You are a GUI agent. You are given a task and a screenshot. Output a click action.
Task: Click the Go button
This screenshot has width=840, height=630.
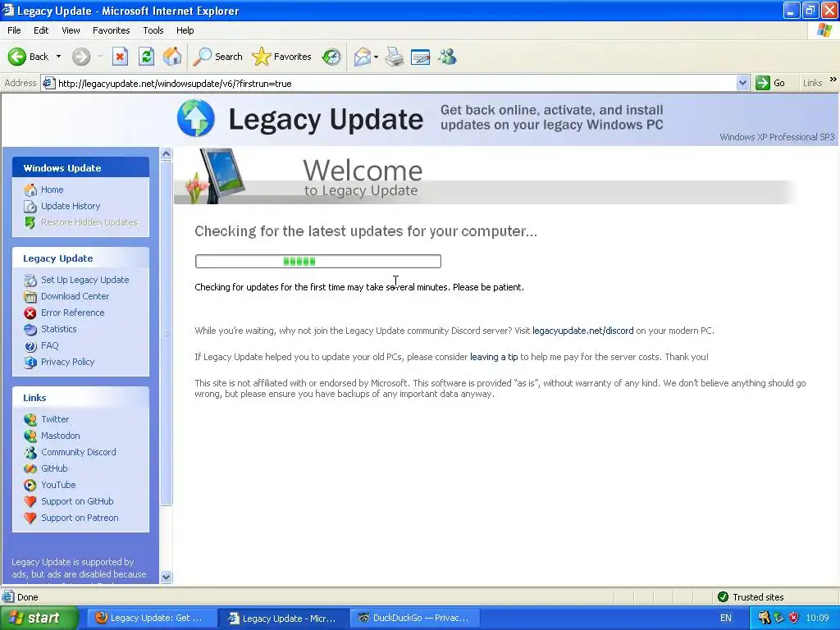tap(770, 83)
